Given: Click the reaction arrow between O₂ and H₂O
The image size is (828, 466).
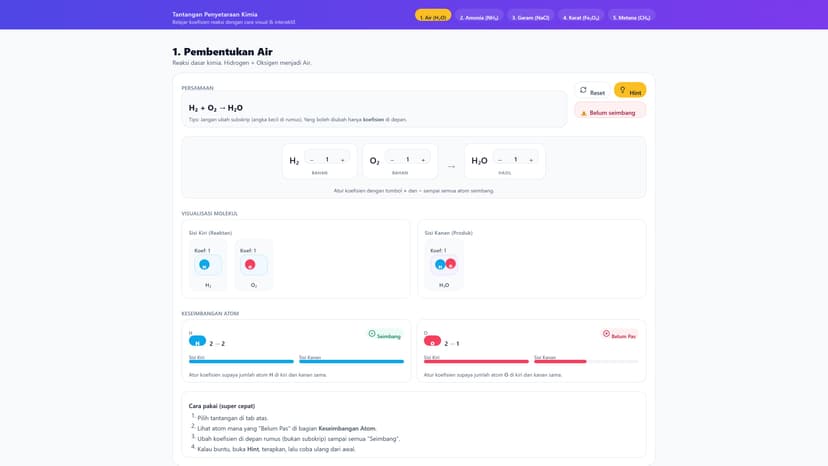Looking at the screenshot, I should click(451, 166).
